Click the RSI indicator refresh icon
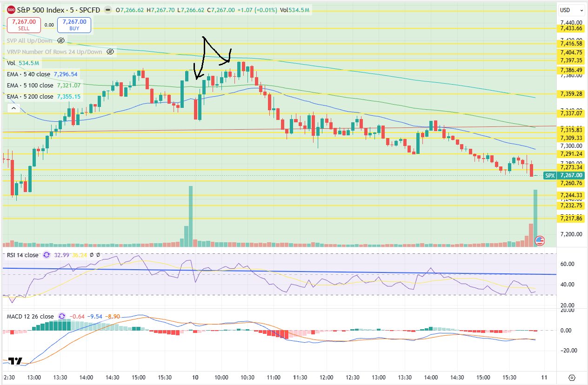Viewport: 588px width, 385px height. (46, 255)
